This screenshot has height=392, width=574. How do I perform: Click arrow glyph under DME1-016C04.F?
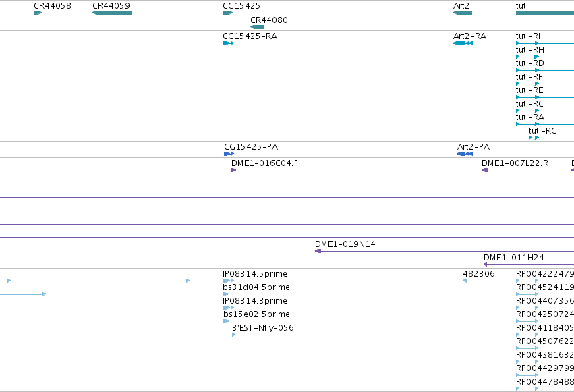coord(233,170)
